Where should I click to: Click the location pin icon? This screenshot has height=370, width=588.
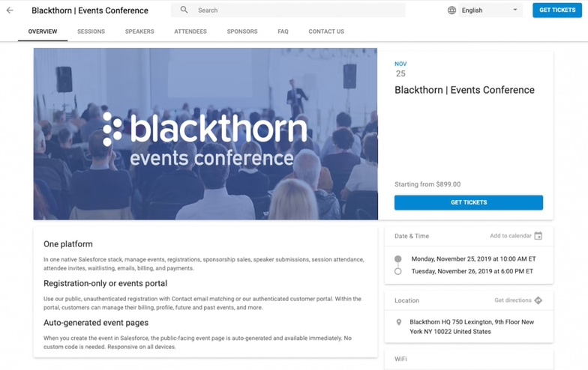399,322
